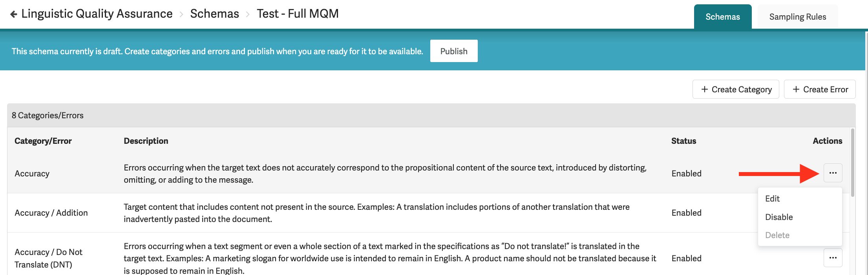Click the greyed-out Delete menu option
This screenshot has width=868, height=275.
point(777,235)
